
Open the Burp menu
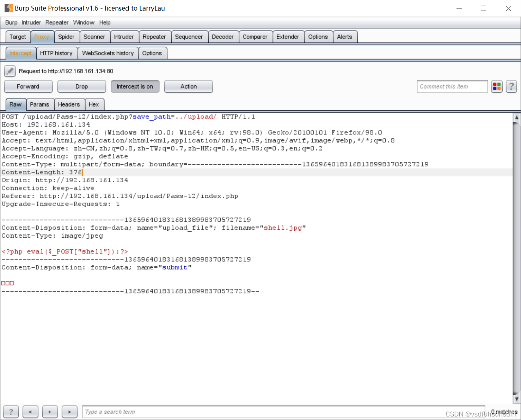[11, 23]
